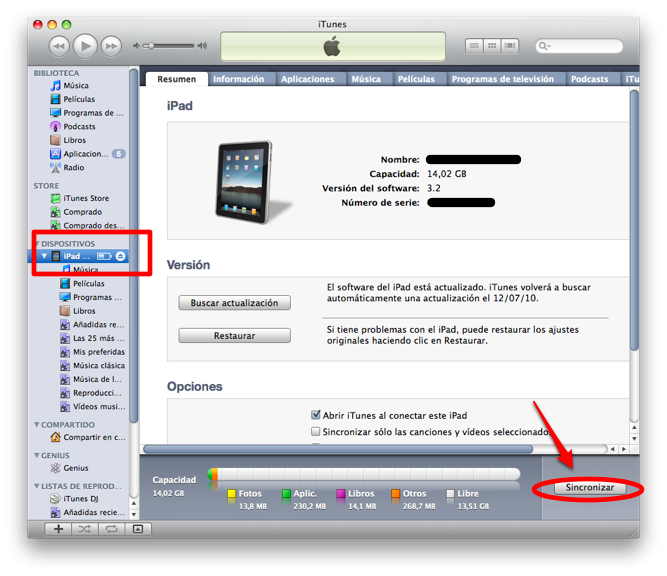The height and width of the screenshot is (576, 667).
Task: Open Música in the Biblioteca section
Action: (x=76, y=86)
